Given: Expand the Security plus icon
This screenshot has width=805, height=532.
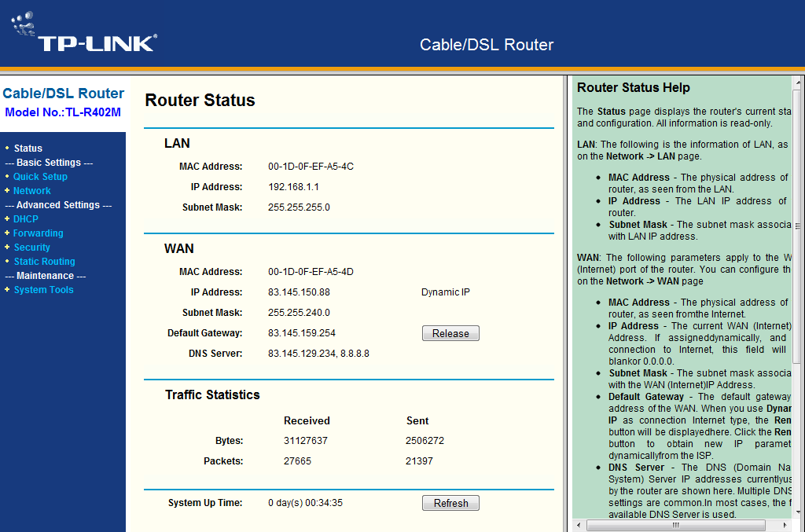Looking at the screenshot, I should coord(7,247).
